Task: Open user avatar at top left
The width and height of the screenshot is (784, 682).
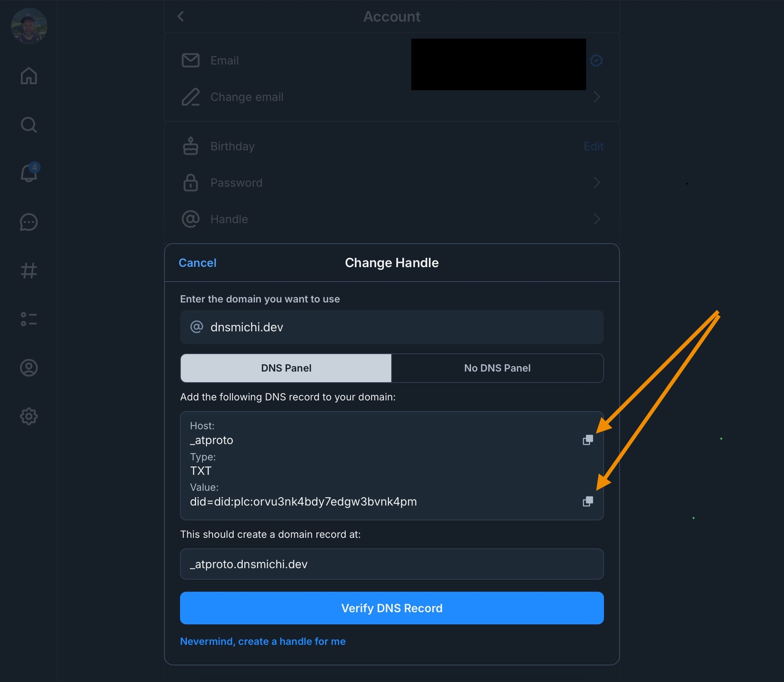Action: [29, 26]
